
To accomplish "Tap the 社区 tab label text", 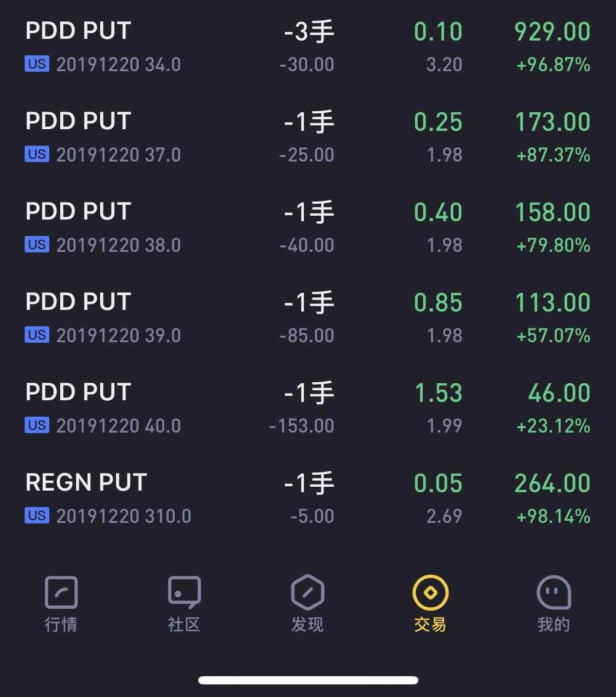I will (x=184, y=624).
